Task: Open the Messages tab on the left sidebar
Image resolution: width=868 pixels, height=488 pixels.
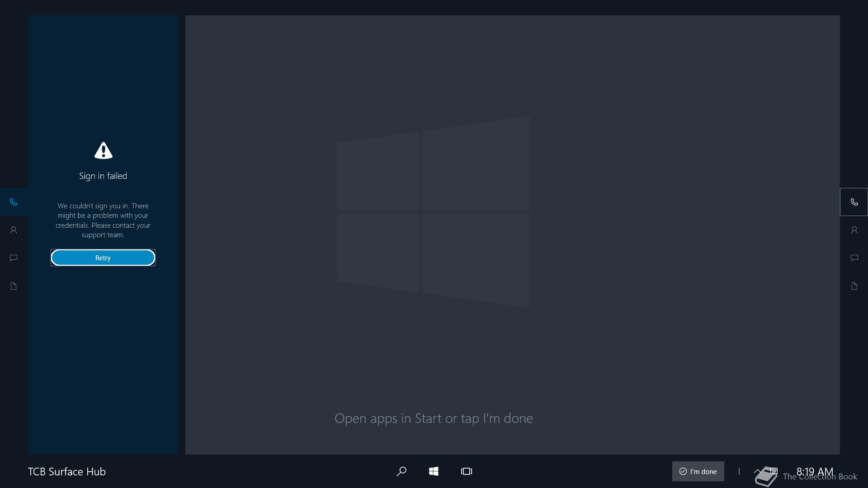Action: click(14, 258)
